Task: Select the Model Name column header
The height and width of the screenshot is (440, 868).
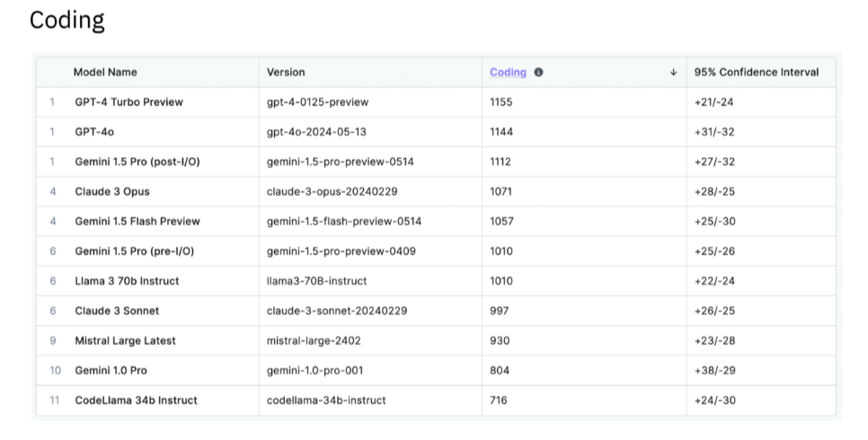Action: [105, 73]
